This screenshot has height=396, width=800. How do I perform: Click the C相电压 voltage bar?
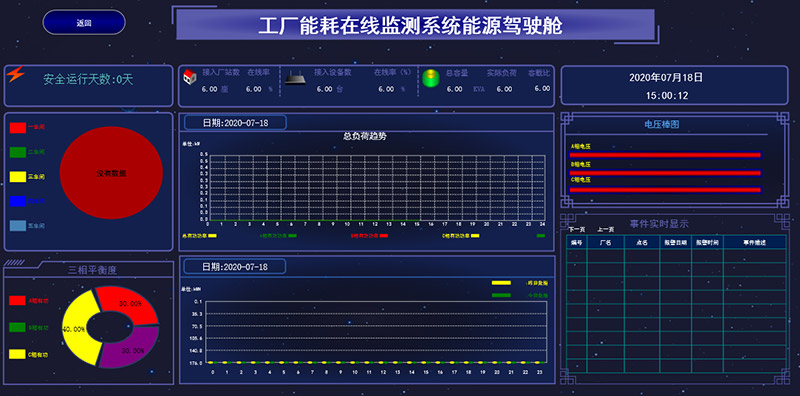point(665,190)
